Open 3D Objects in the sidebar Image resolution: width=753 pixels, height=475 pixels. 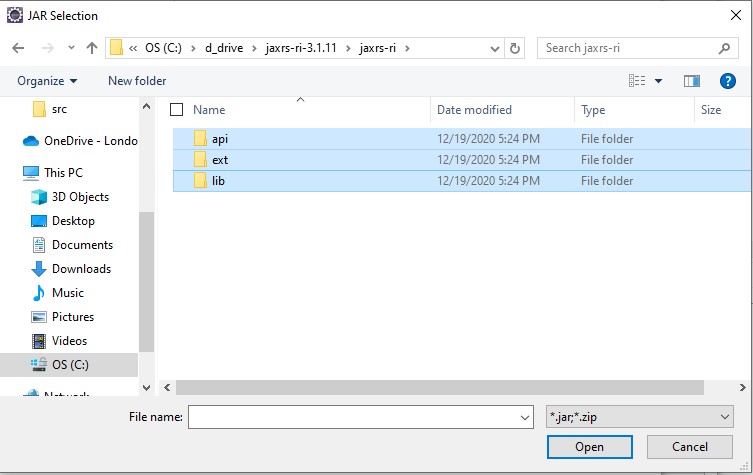[70, 197]
